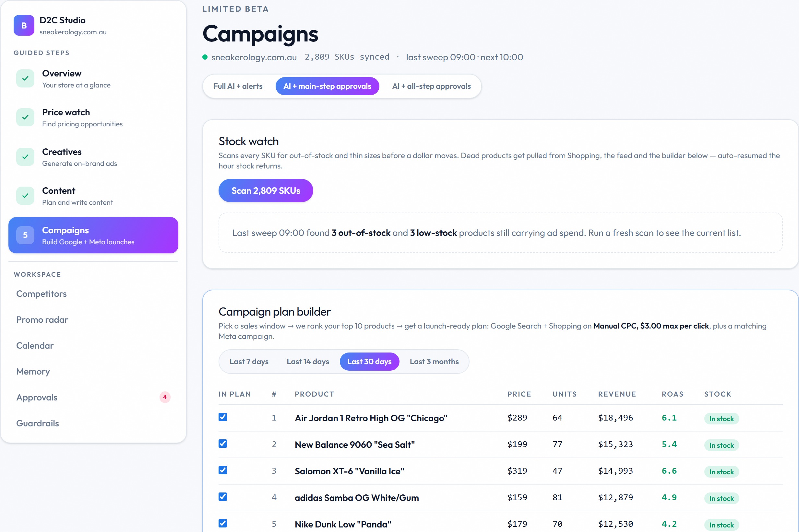The image size is (799, 532).
Task: Click the Stock watch section heading
Action: coord(249,141)
